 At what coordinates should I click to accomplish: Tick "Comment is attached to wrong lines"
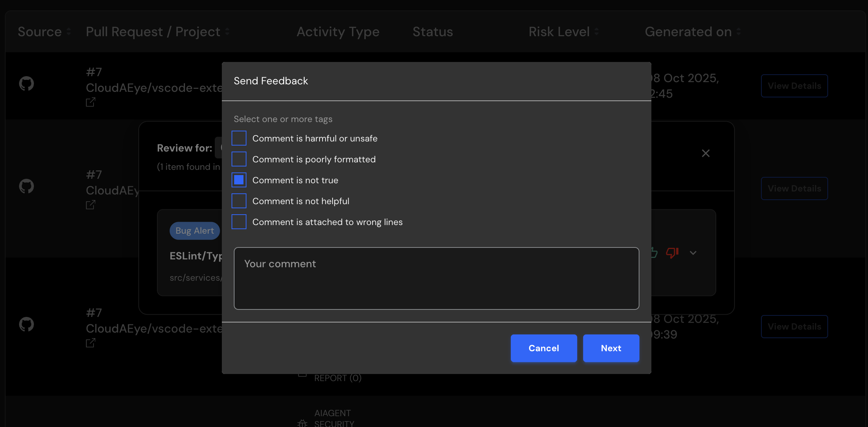pyautogui.click(x=239, y=222)
